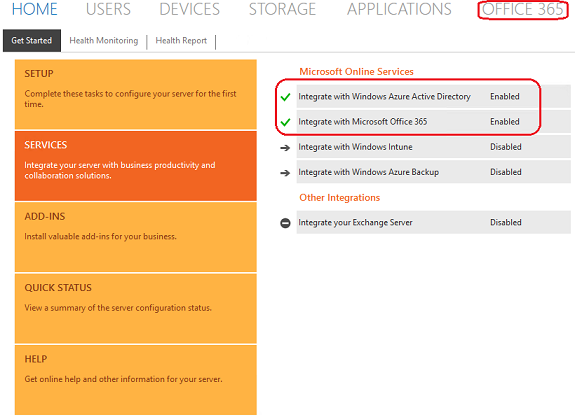Open the HELP category tile
The image size is (575, 417).
136,380
